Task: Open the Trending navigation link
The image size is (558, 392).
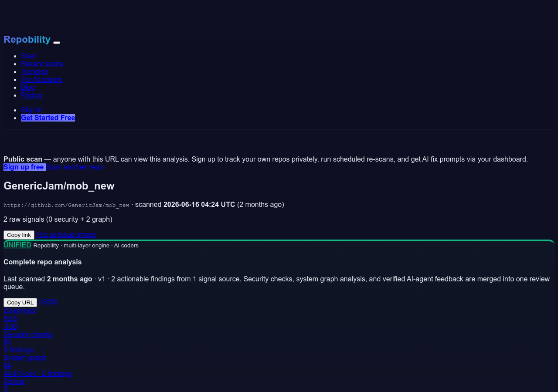Action: [x=34, y=71]
